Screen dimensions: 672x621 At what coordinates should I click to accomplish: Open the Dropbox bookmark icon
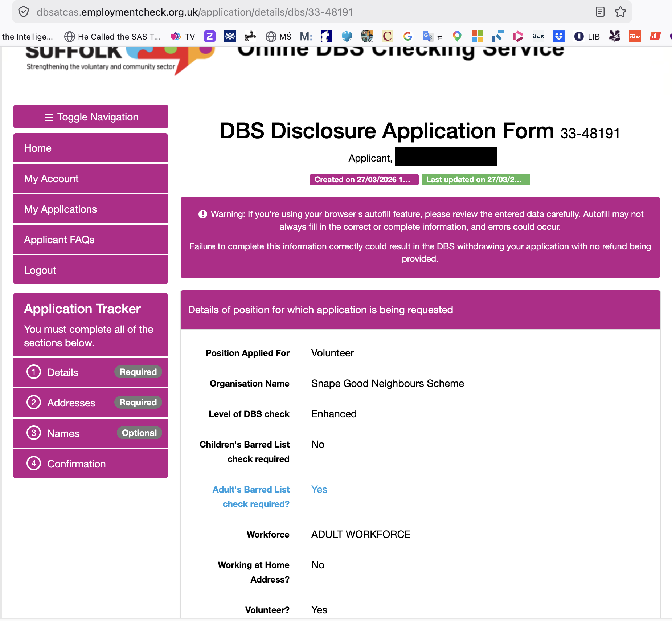click(558, 36)
